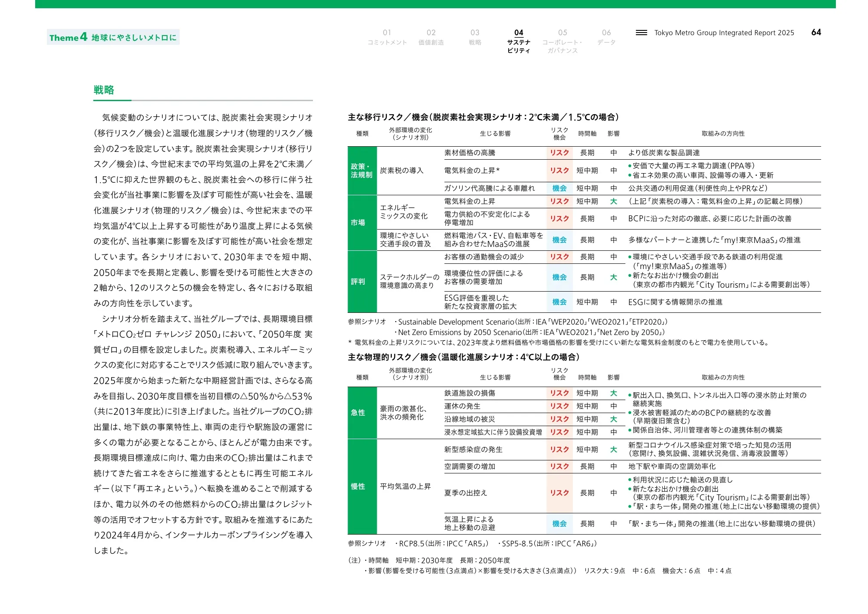The height and width of the screenshot is (614, 868).
Task: Click ステークホルダーの環境意識の高まり cell
Action: (410, 281)
